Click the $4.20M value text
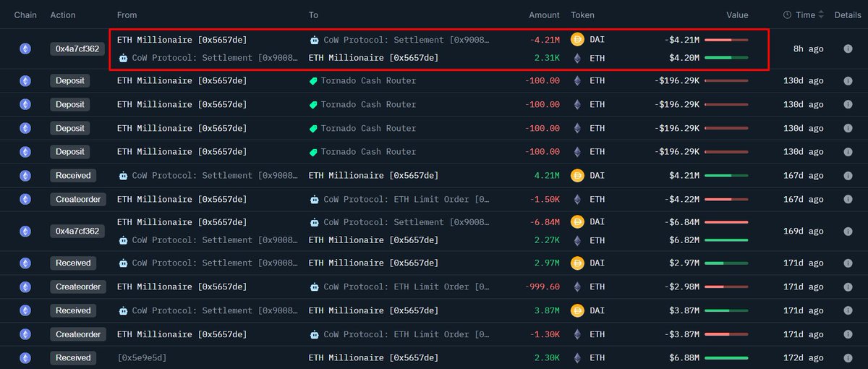 [x=684, y=58]
